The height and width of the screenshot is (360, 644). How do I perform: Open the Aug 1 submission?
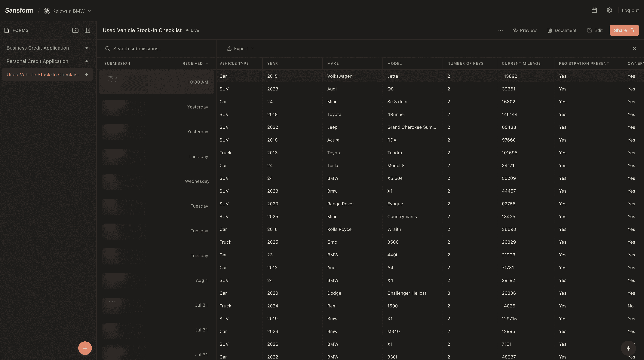157,280
